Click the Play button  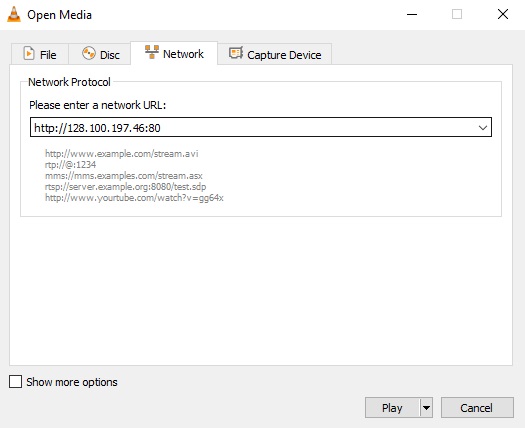pyautogui.click(x=392, y=408)
